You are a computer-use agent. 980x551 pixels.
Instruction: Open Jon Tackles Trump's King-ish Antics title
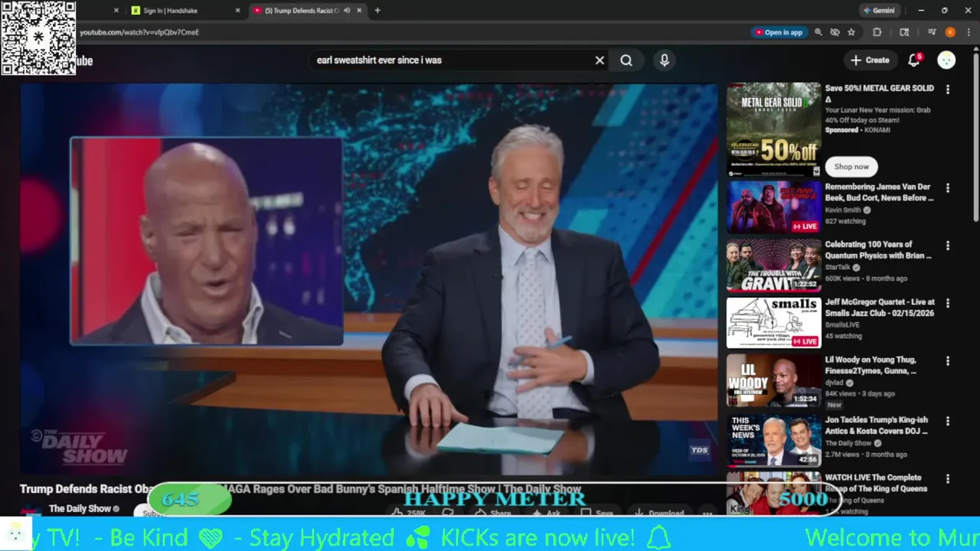(876, 425)
